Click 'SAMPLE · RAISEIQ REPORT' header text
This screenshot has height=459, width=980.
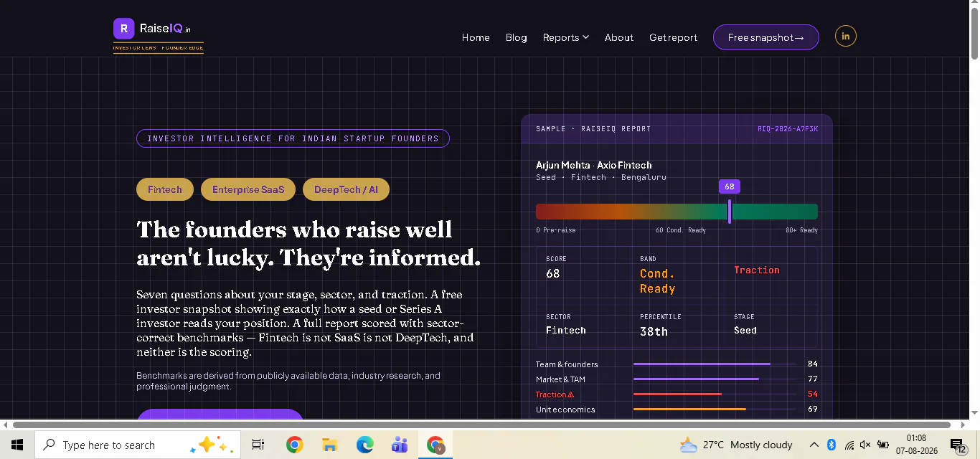point(593,129)
